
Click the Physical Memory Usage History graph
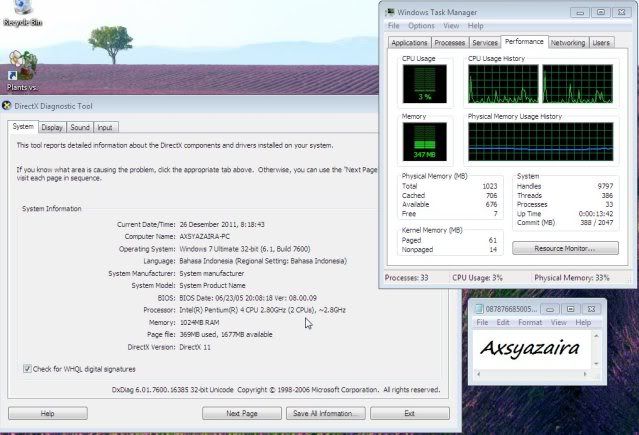click(x=540, y=141)
